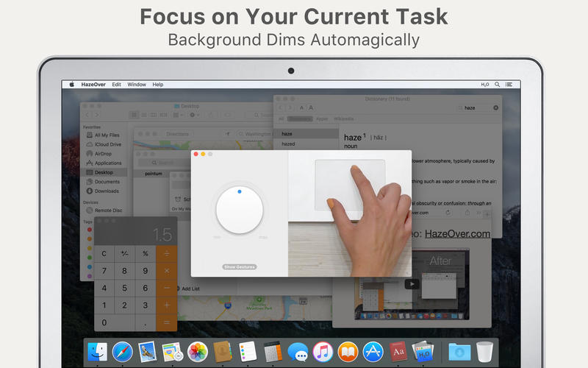Open Spotlight search in menu bar
This screenshot has width=588, height=368.
(497, 85)
